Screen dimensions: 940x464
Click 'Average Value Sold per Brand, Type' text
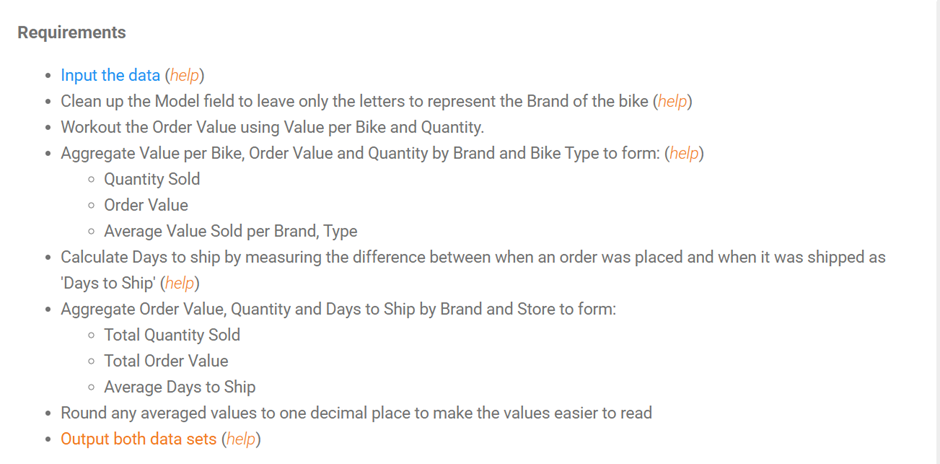coord(231,231)
